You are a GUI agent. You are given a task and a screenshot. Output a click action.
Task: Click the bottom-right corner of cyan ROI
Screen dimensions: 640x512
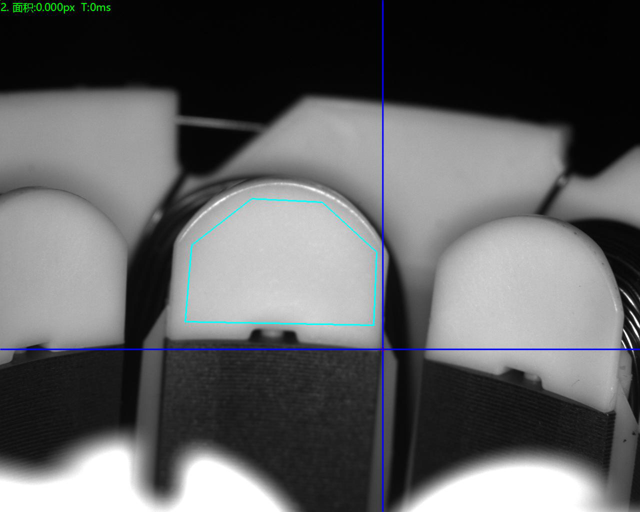[375, 324]
